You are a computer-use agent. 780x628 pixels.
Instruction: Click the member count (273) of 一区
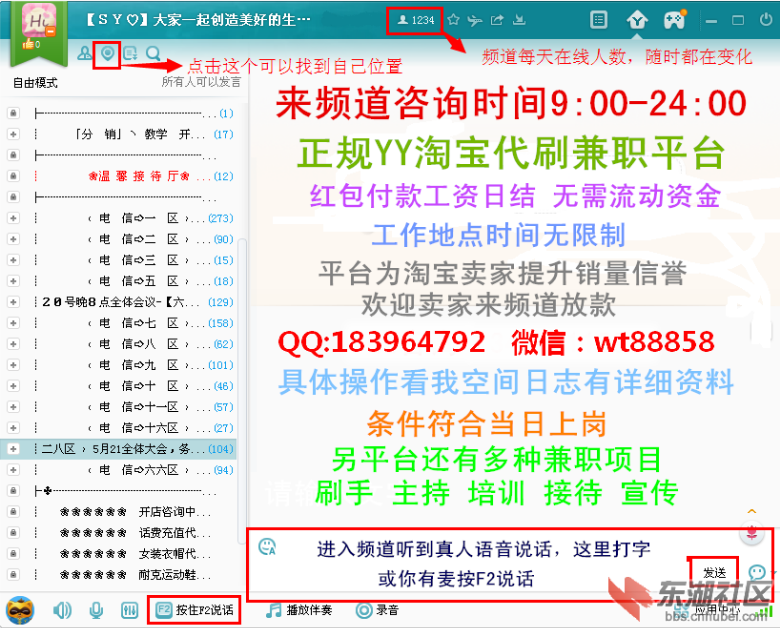(221, 218)
